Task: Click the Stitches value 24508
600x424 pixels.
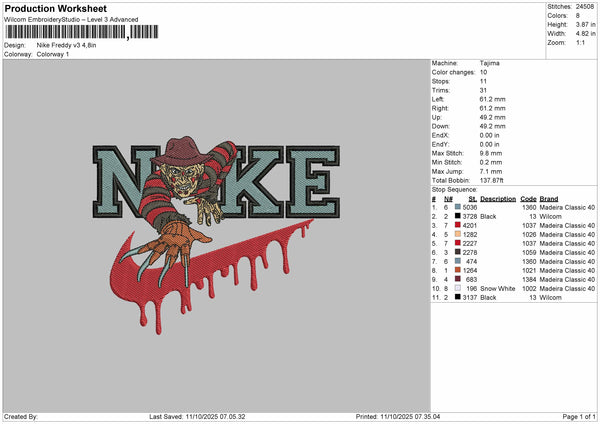Action: coord(585,7)
